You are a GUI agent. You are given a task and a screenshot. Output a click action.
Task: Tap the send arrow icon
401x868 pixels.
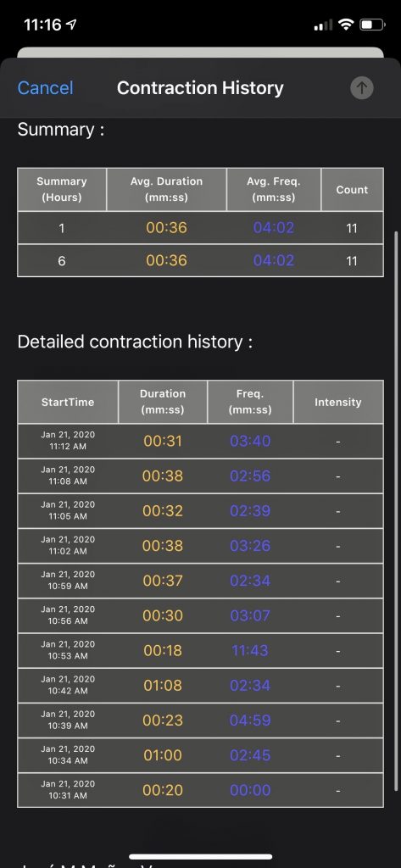pyautogui.click(x=362, y=87)
